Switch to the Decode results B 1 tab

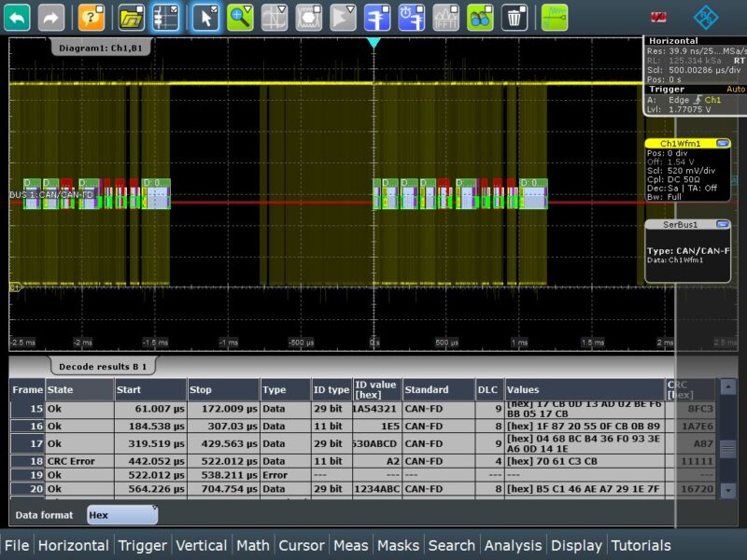coord(105,366)
